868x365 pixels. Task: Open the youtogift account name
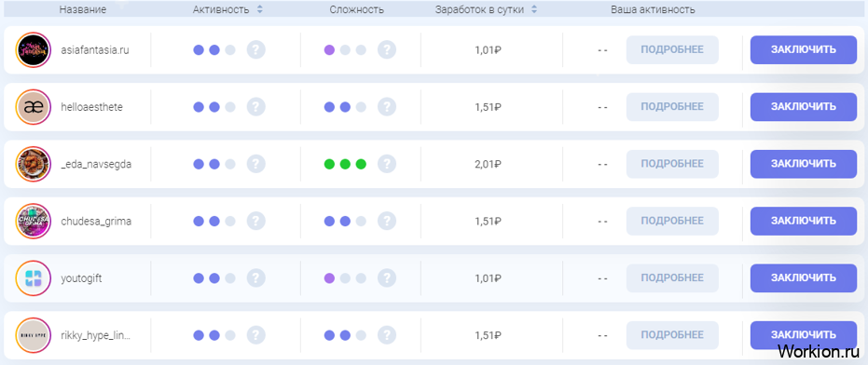click(81, 278)
